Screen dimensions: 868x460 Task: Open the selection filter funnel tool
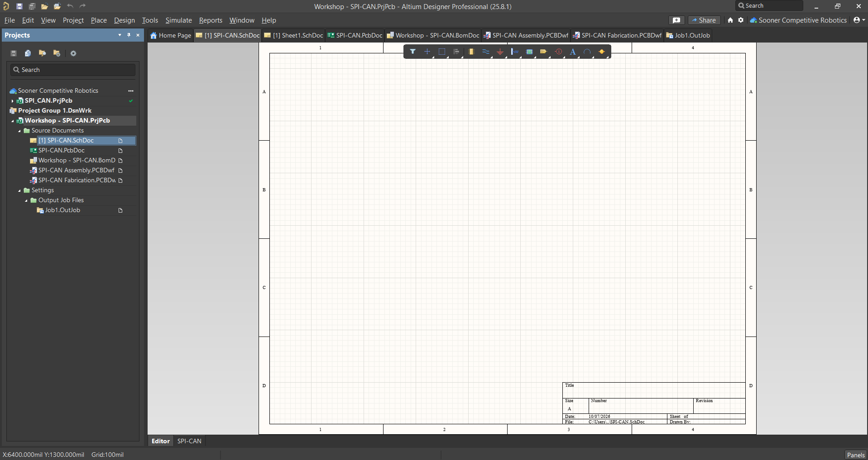pyautogui.click(x=412, y=52)
